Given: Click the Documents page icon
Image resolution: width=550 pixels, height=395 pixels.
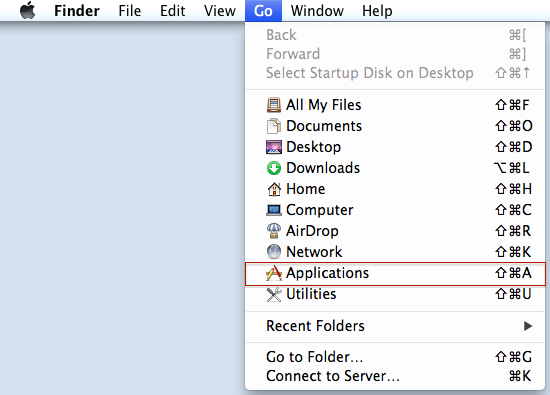Looking at the screenshot, I should pos(274,126).
